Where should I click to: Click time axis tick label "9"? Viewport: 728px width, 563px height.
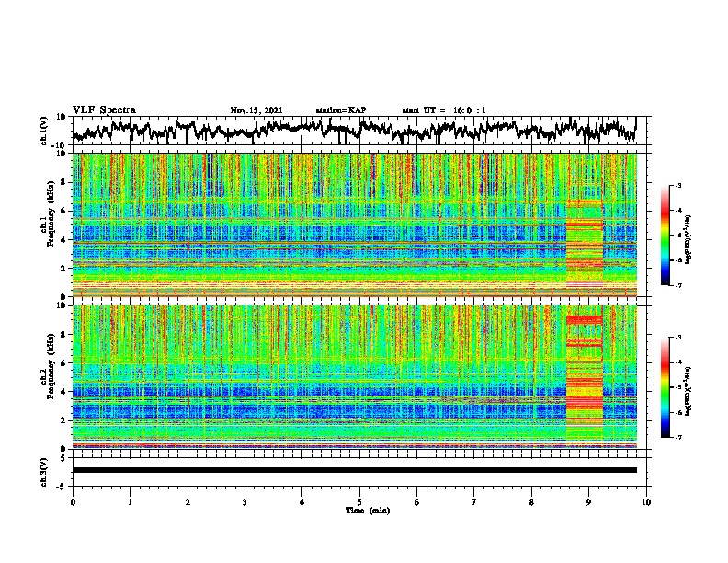click(x=588, y=502)
